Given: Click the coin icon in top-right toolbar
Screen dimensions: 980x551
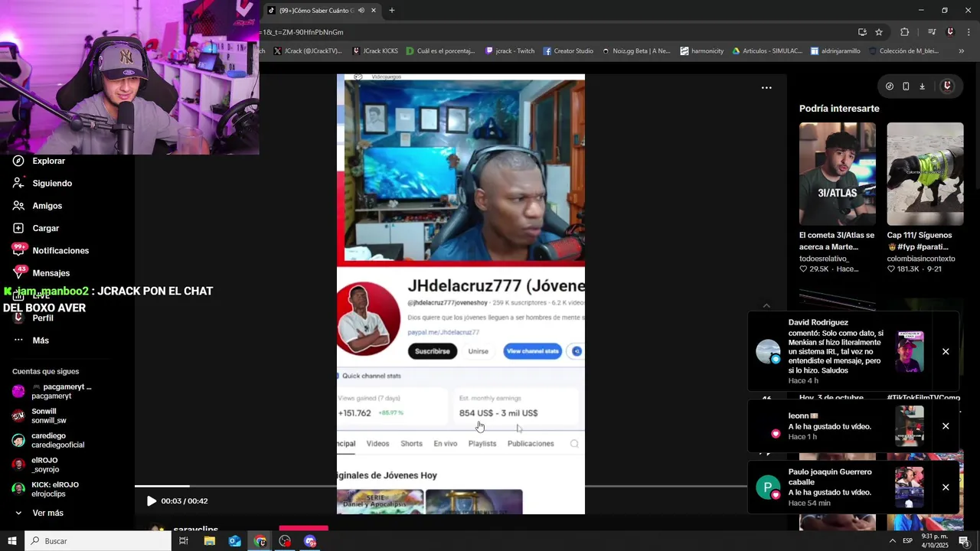Looking at the screenshot, I should coord(890,86).
